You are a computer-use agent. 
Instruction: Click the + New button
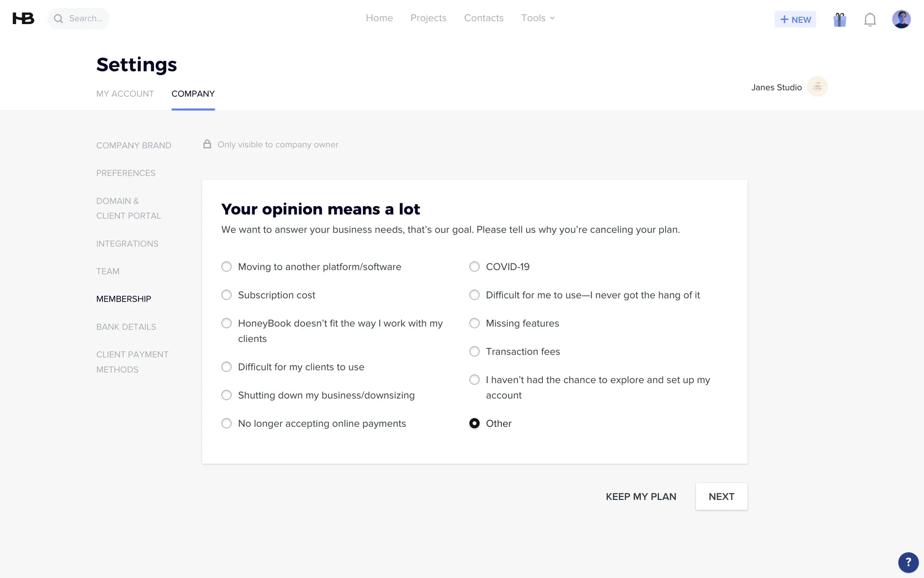tap(795, 19)
